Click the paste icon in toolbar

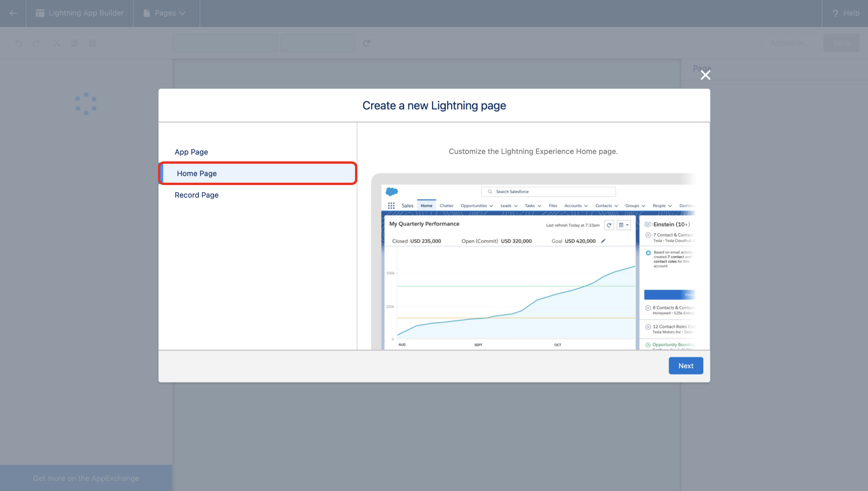[x=93, y=43]
